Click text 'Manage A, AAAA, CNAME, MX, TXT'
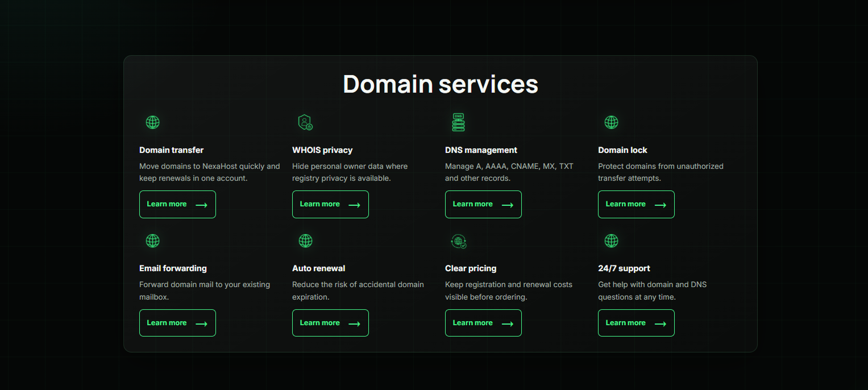 [509, 167]
